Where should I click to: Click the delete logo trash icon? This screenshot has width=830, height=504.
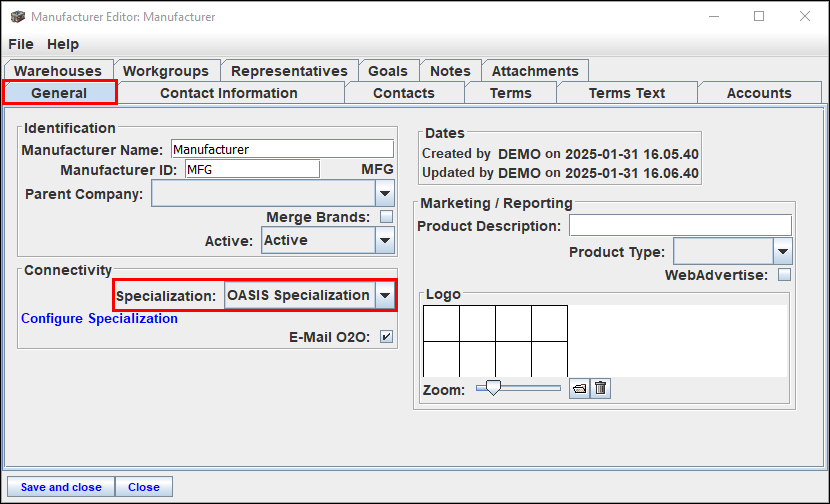(600, 389)
